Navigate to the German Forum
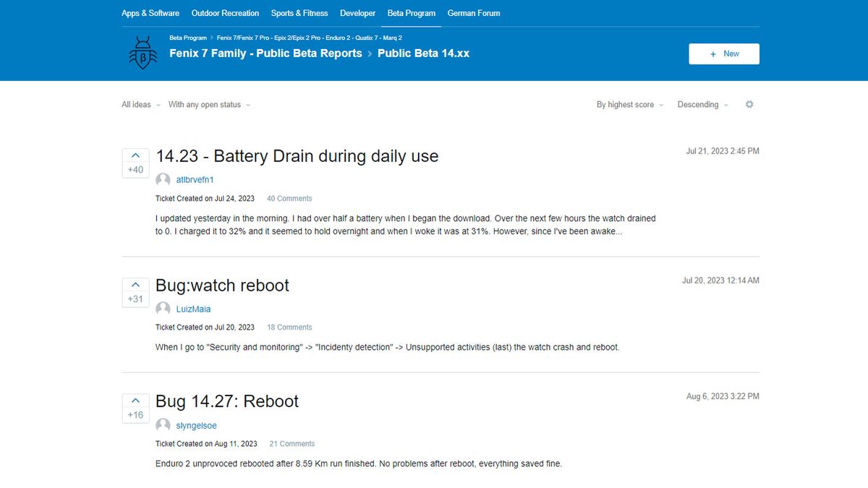868x488 pixels. click(474, 13)
